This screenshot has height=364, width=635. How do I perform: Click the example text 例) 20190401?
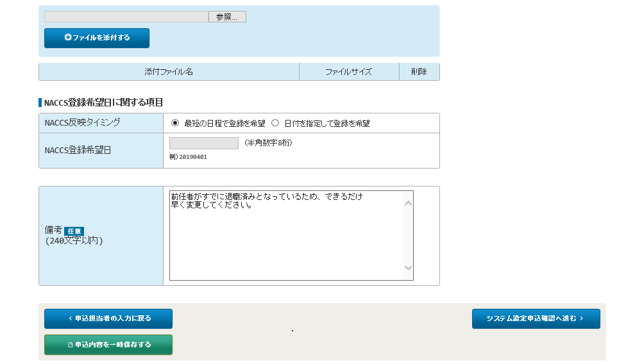188,157
